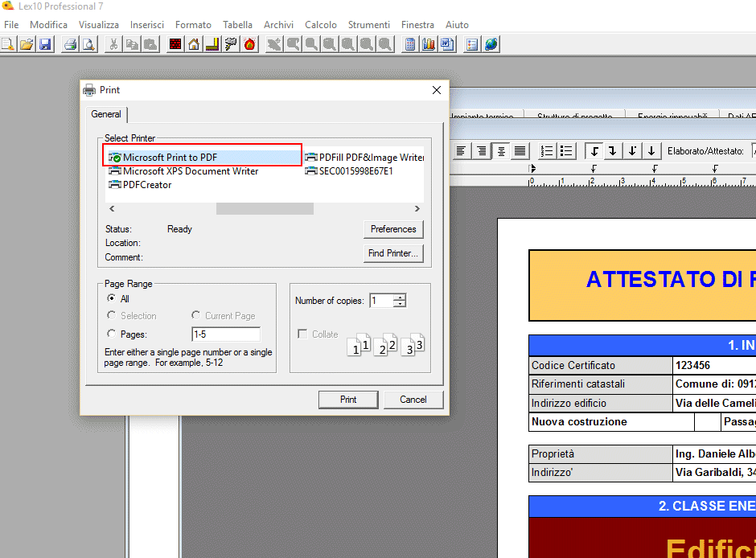Click the yellow floor corner icon
Image resolution: width=756 pixels, height=558 pixels.
tap(212, 44)
